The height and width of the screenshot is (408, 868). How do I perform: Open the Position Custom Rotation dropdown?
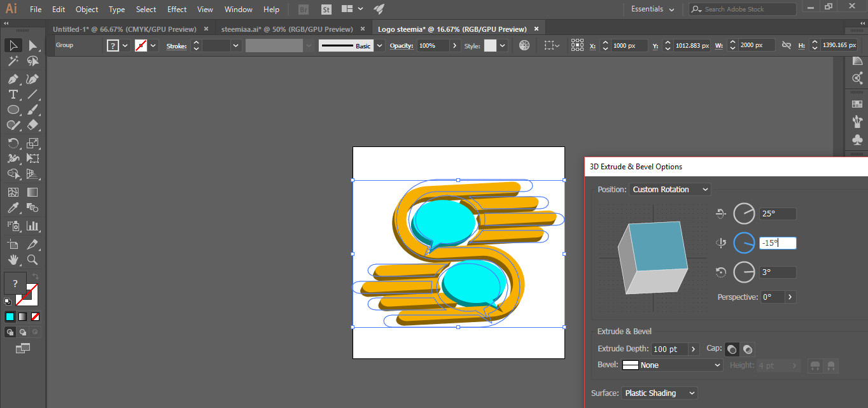[669, 190]
